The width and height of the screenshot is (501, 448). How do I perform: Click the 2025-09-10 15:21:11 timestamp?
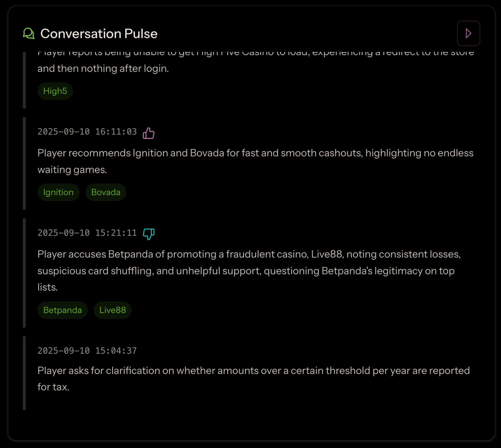point(87,233)
